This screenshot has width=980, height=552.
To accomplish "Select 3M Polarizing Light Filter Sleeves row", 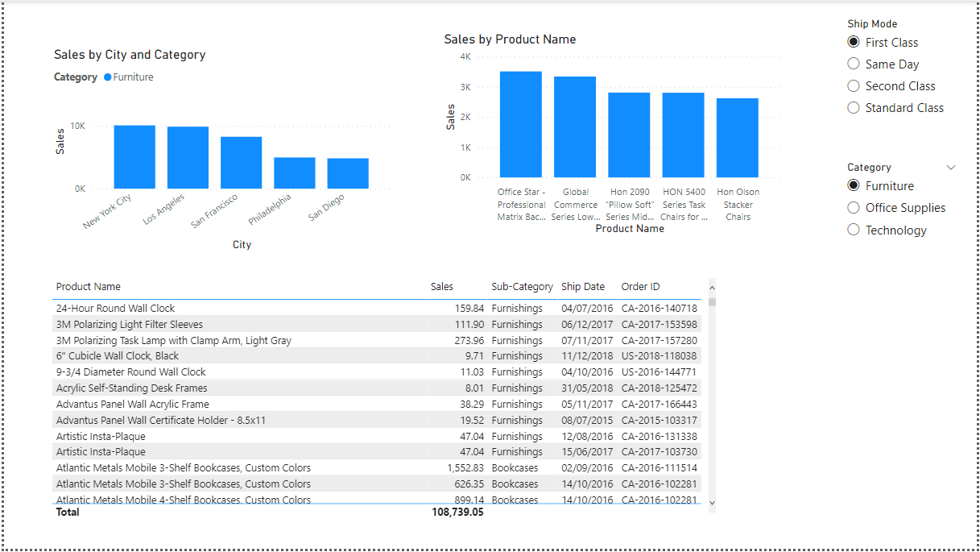I will (x=376, y=324).
